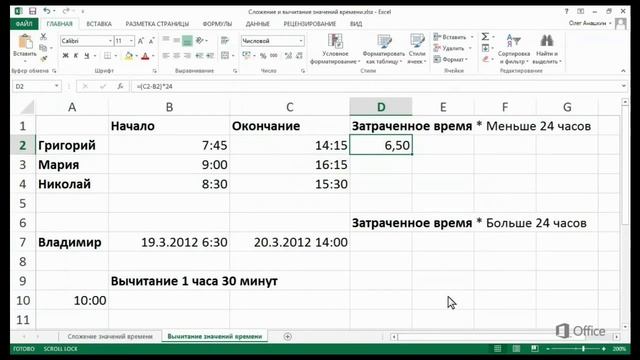Viewport: 640px width, 360px height.
Task: Toggle highlighted bottom vertical align button
Action: click(187, 40)
